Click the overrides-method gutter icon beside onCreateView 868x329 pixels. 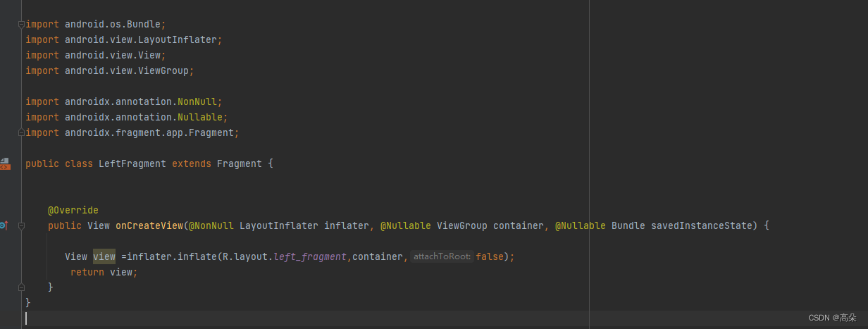click(4, 225)
